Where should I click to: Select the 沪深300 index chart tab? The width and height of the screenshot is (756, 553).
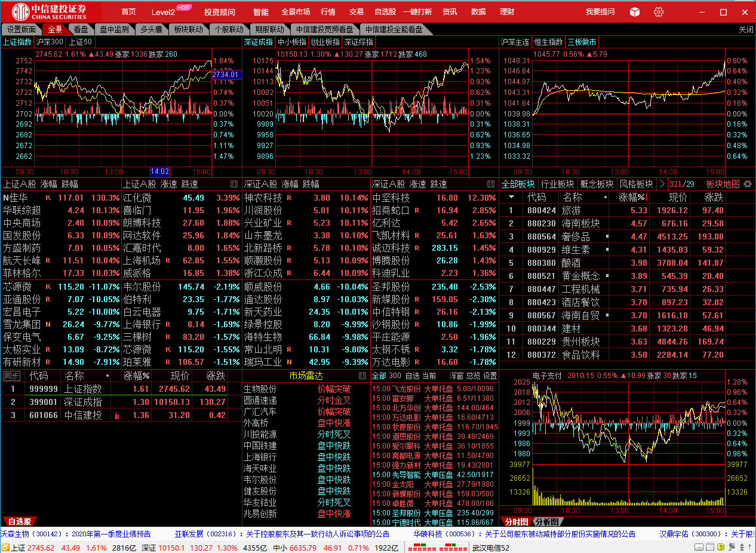click(x=50, y=42)
